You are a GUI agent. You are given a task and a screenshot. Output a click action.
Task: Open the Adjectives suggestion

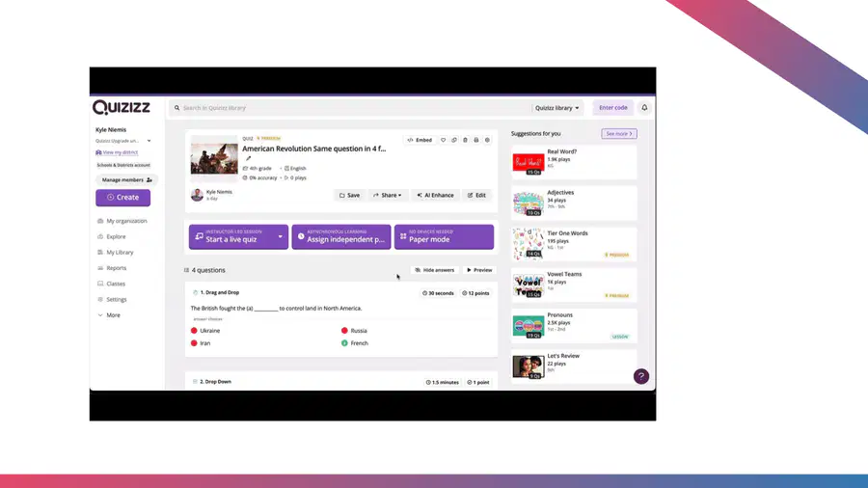[x=574, y=203]
